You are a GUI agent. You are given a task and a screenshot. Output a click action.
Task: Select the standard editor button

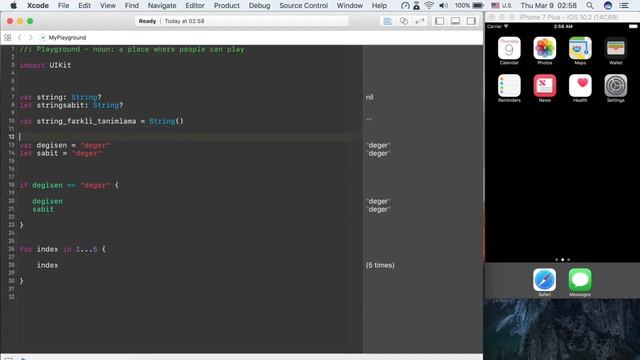click(388, 21)
